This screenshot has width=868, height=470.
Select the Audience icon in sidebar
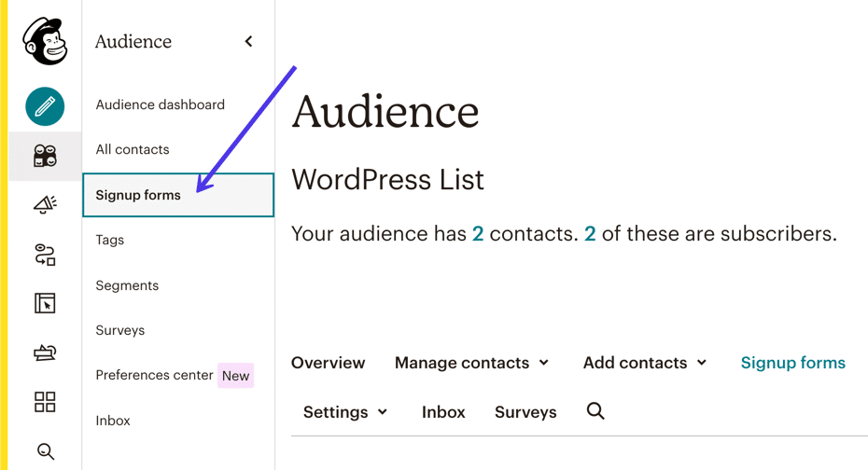click(45, 156)
